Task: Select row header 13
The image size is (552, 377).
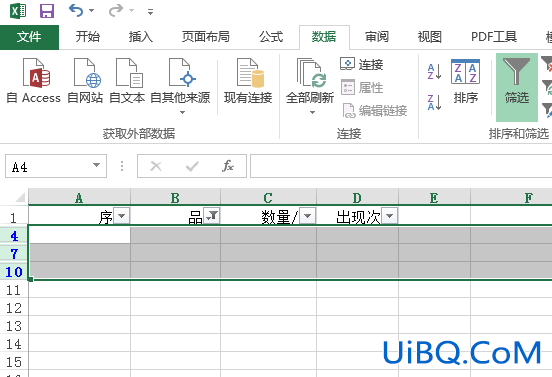Action: [14, 326]
